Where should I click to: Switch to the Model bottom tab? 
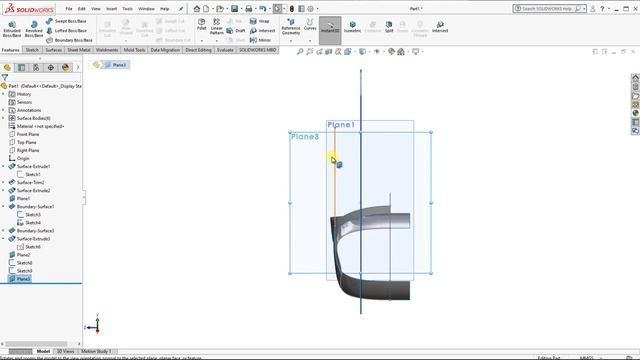pyautogui.click(x=43, y=351)
